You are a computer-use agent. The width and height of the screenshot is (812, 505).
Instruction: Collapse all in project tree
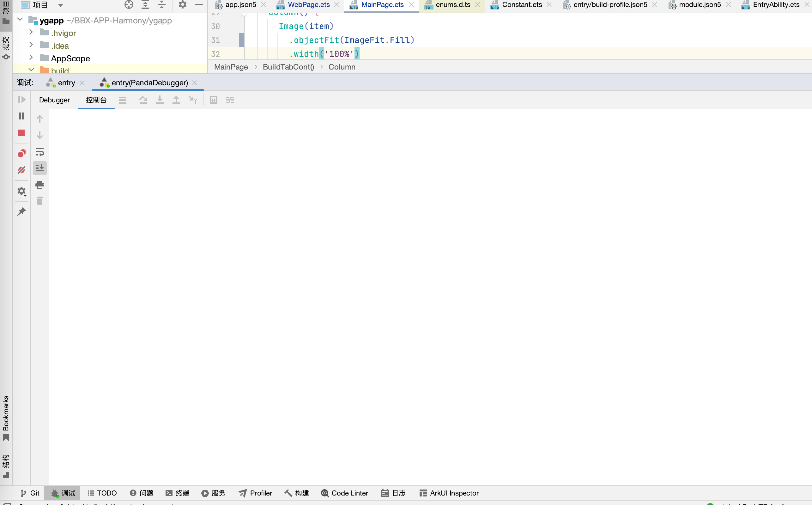click(161, 4)
